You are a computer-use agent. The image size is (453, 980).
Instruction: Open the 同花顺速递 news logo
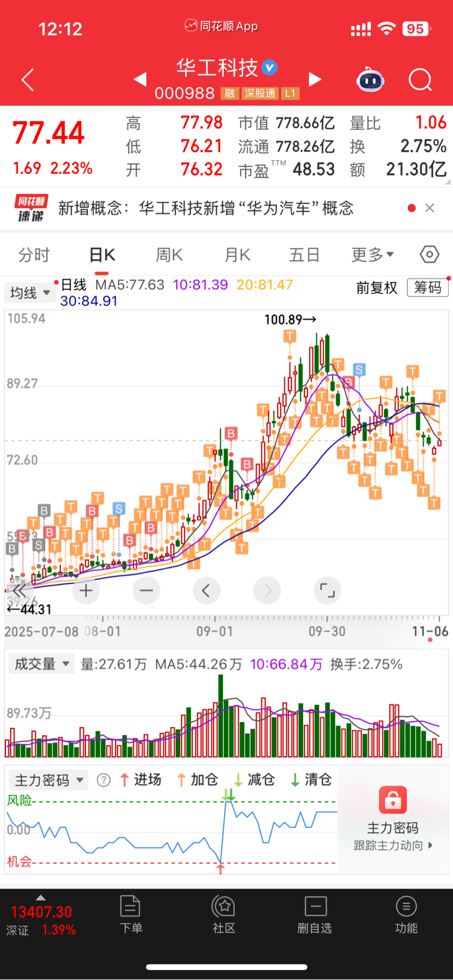coord(31,208)
